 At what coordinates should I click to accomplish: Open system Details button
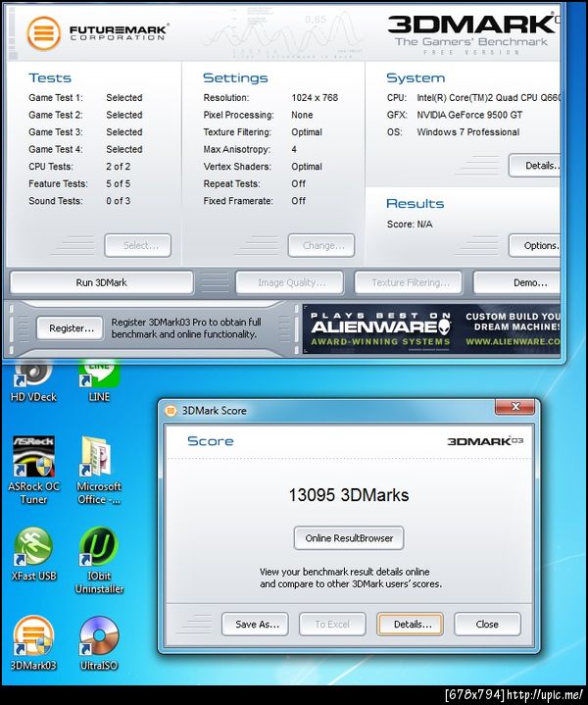(x=535, y=166)
